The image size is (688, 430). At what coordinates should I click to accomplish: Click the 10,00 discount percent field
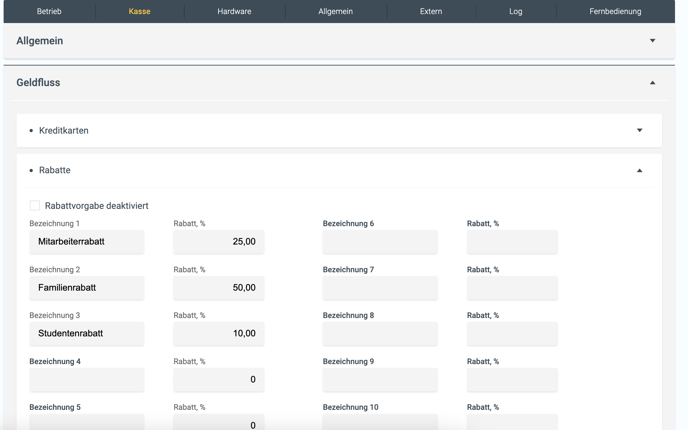coord(218,334)
